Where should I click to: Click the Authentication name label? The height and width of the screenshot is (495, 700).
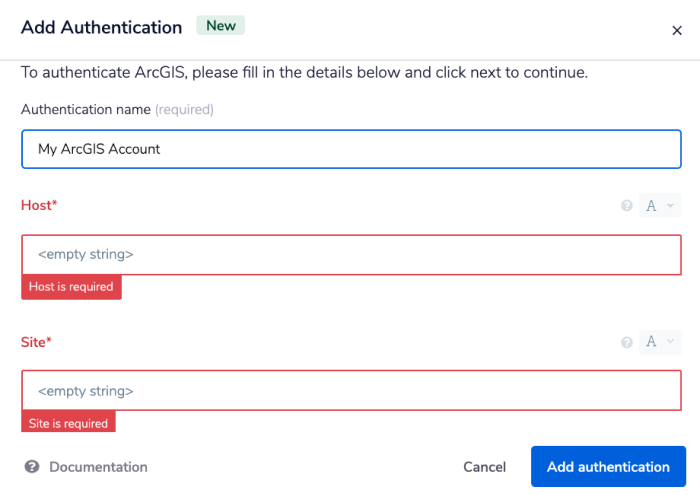(85, 109)
